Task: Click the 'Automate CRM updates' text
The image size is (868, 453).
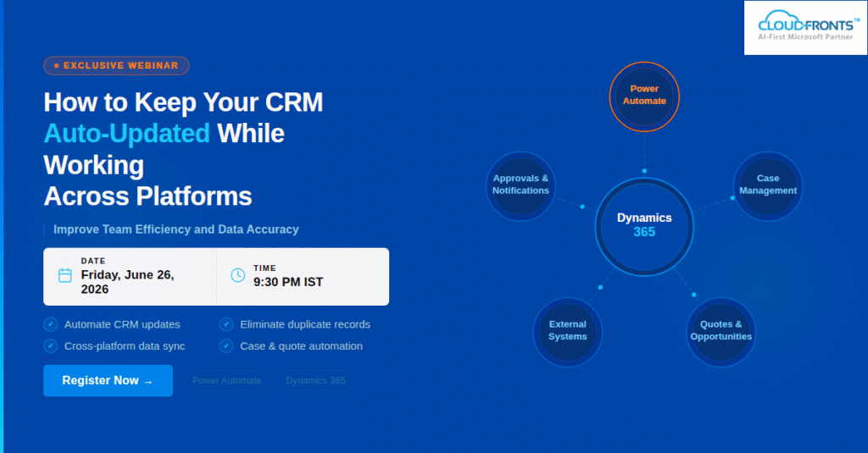Action: [x=122, y=324]
